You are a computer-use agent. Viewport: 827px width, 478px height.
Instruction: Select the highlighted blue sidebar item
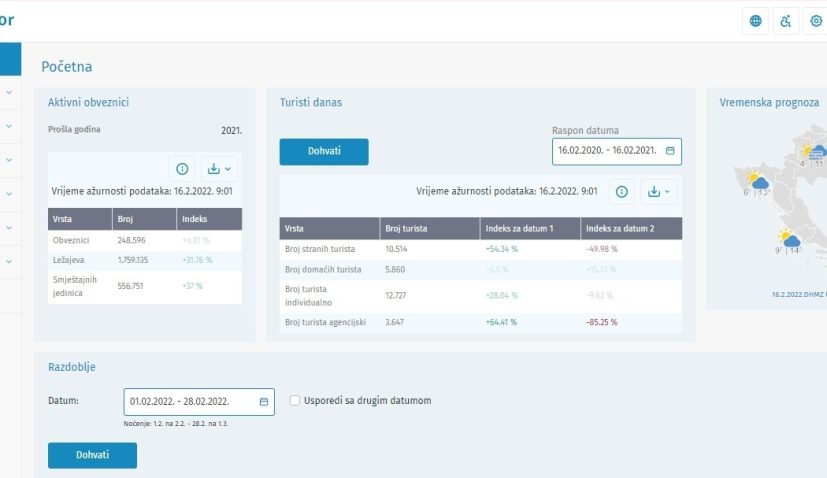tap(9, 59)
